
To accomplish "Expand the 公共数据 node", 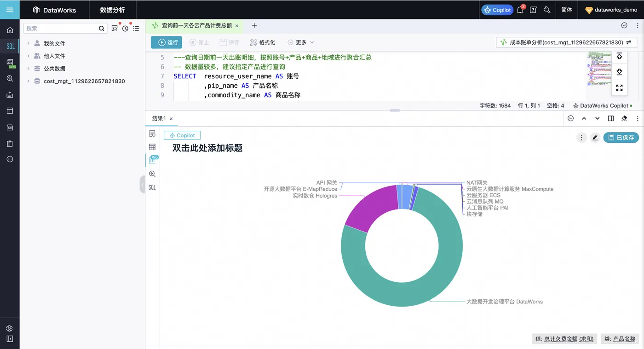I will [28, 68].
